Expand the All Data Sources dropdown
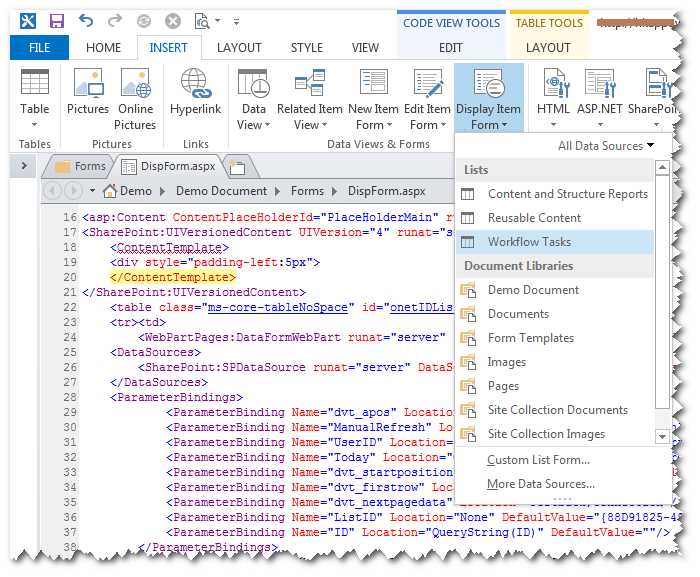Viewport: 700px width, 577px height. pos(606,146)
